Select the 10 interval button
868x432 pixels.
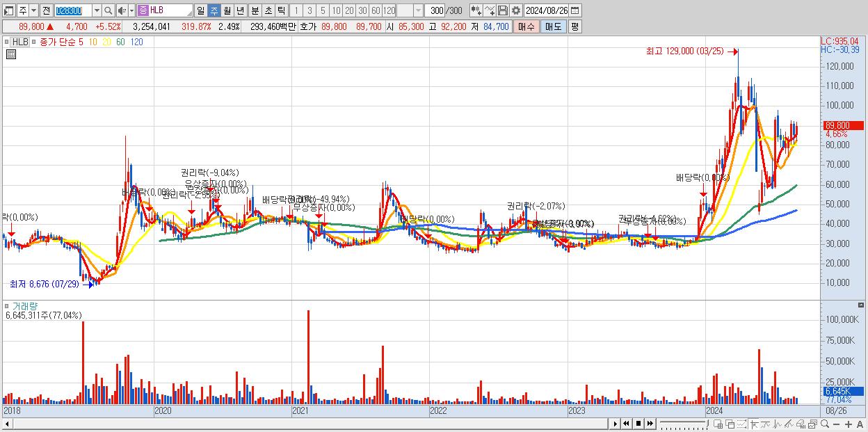pos(336,10)
